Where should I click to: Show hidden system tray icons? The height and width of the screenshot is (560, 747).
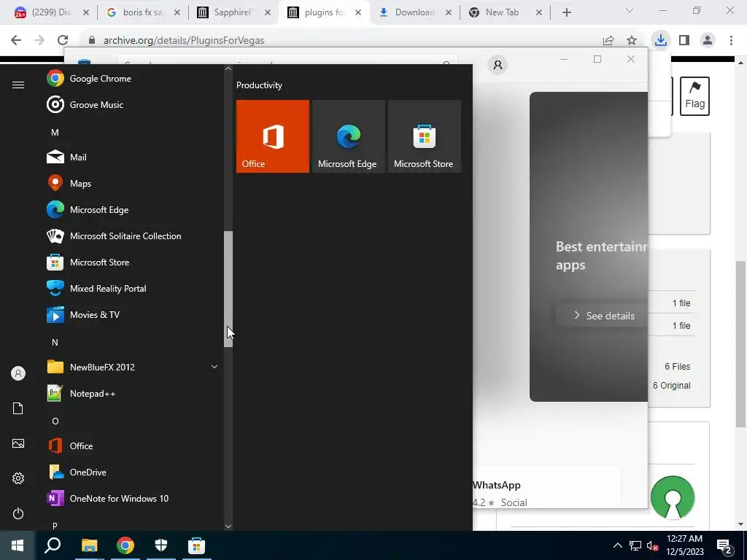(617, 545)
